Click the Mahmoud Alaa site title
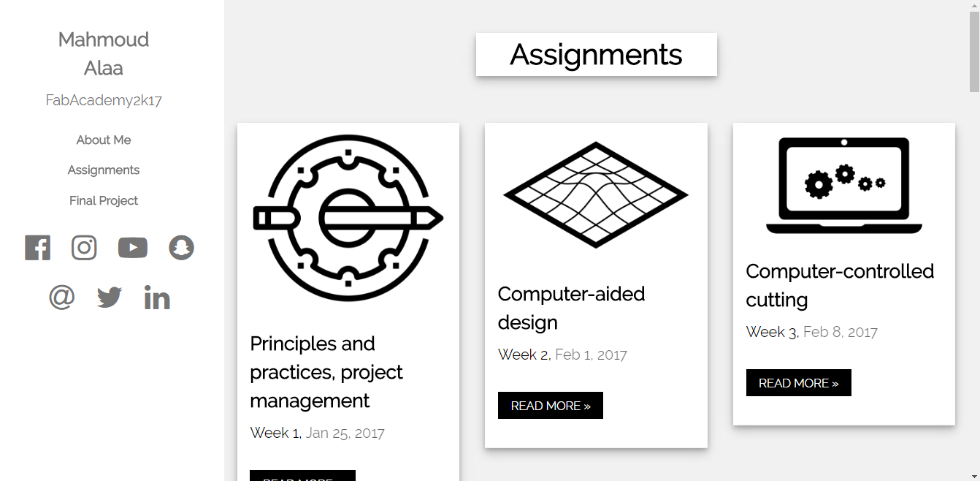The image size is (980, 481). pyautogui.click(x=104, y=53)
